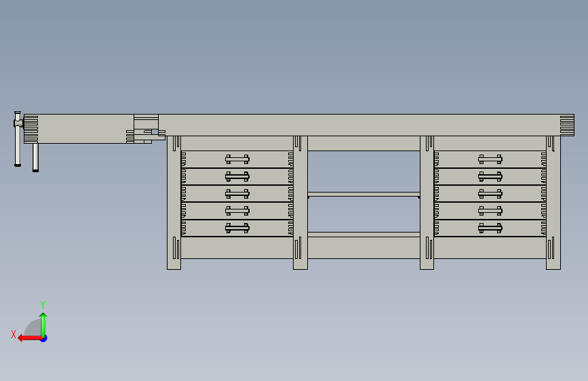Select the vise guide rod below the vise jaw
The width and height of the screenshot is (588, 381).
[36, 157]
